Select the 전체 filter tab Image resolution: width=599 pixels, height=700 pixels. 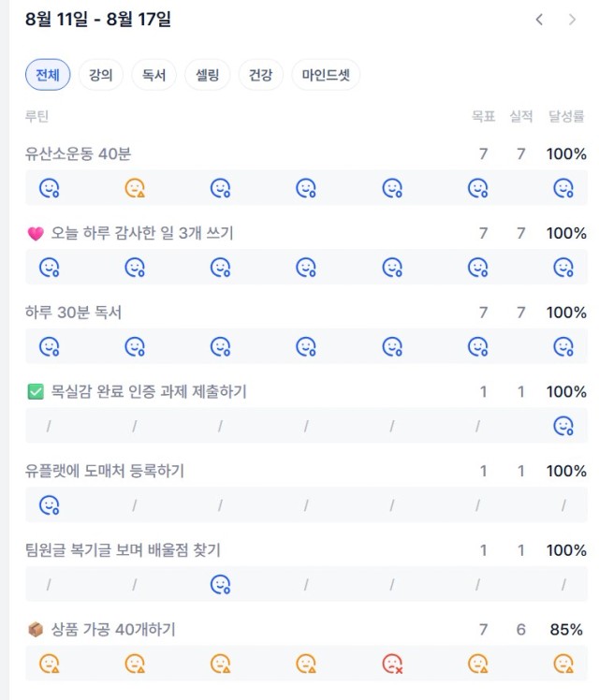(48, 75)
